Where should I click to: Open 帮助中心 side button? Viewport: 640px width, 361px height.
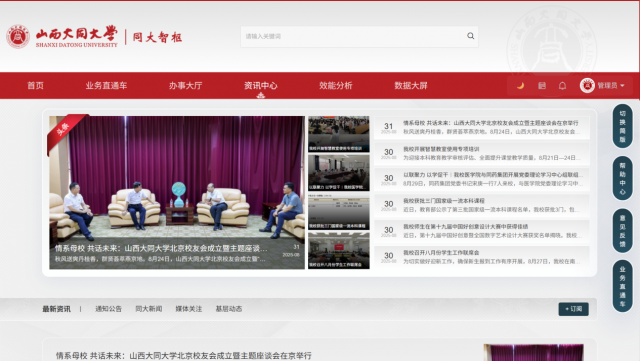(x=622, y=178)
